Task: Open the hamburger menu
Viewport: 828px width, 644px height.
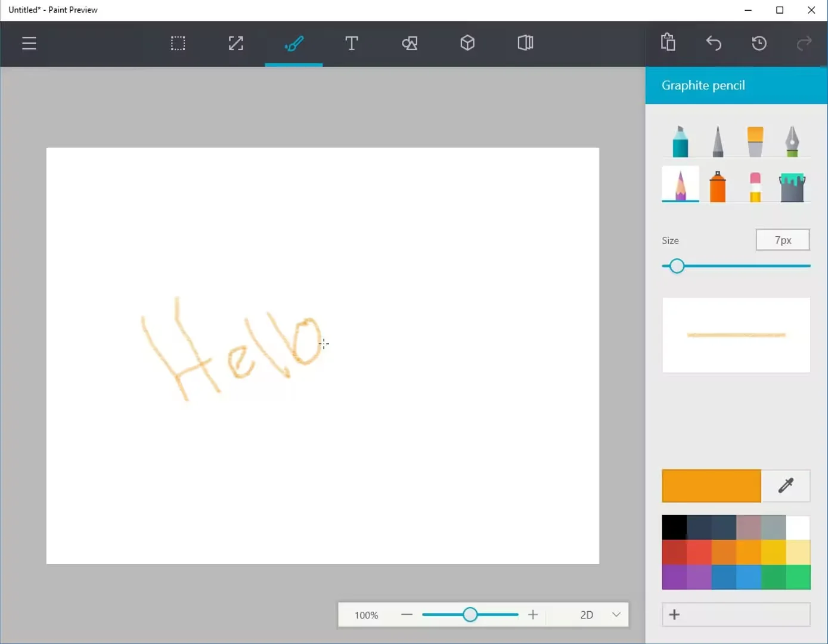Action: (29, 44)
